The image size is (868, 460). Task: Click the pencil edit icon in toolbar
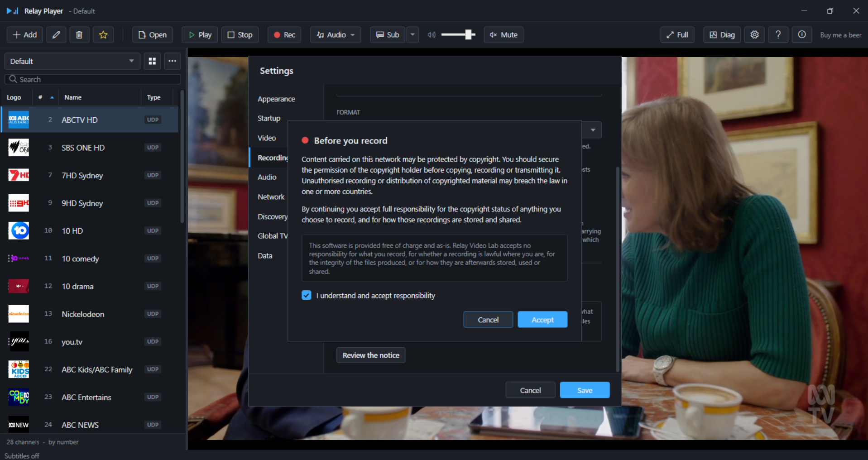click(56, 35)
